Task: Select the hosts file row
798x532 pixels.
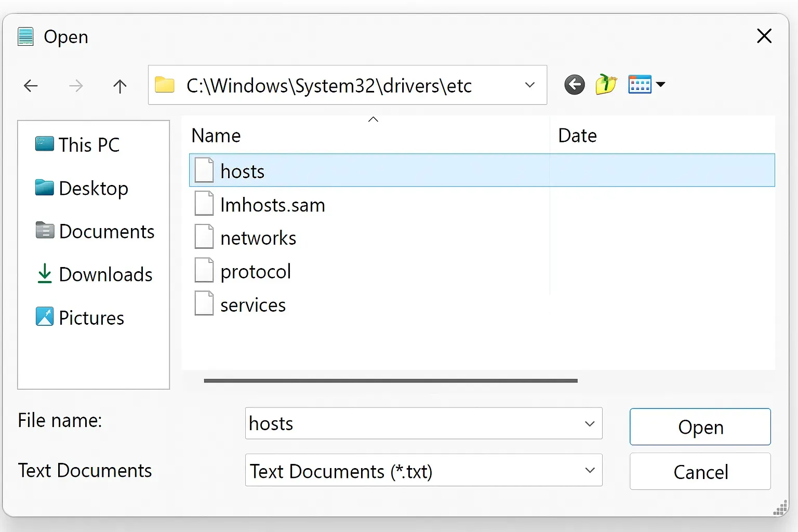Action: [482, 170]
